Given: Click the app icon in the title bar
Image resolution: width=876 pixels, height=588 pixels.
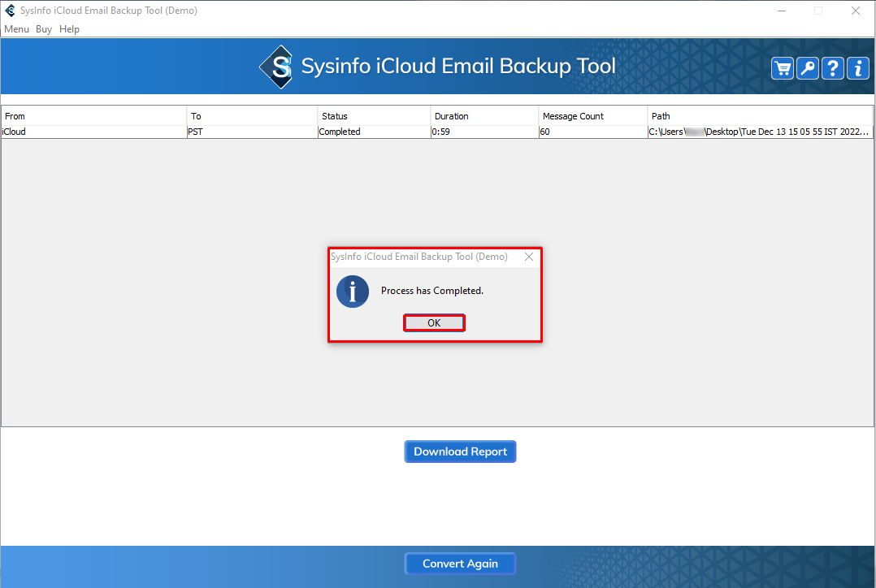Looking at the screenshot, I should (x=10, y=11).
